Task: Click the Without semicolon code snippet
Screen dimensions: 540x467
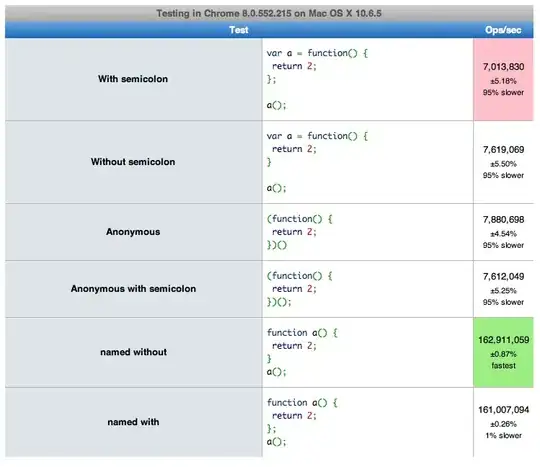Action: (317, 162)
